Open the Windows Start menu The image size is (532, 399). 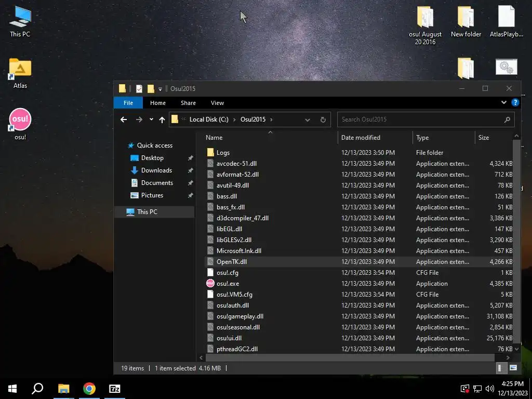click(12, 389)
